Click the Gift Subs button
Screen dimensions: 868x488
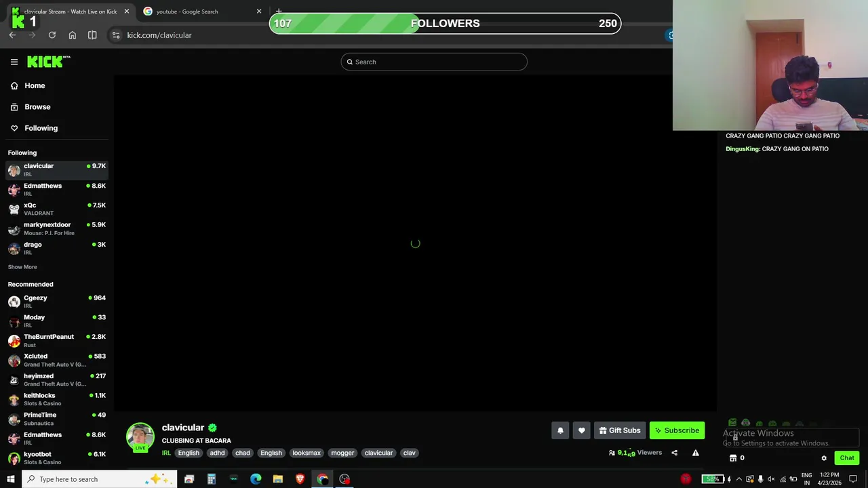pyautogui.click(x=620, y=430)
